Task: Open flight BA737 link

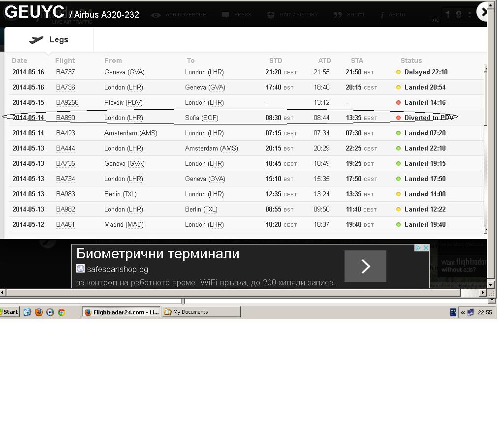Action: pyautogui.click(x=65, y=72)
